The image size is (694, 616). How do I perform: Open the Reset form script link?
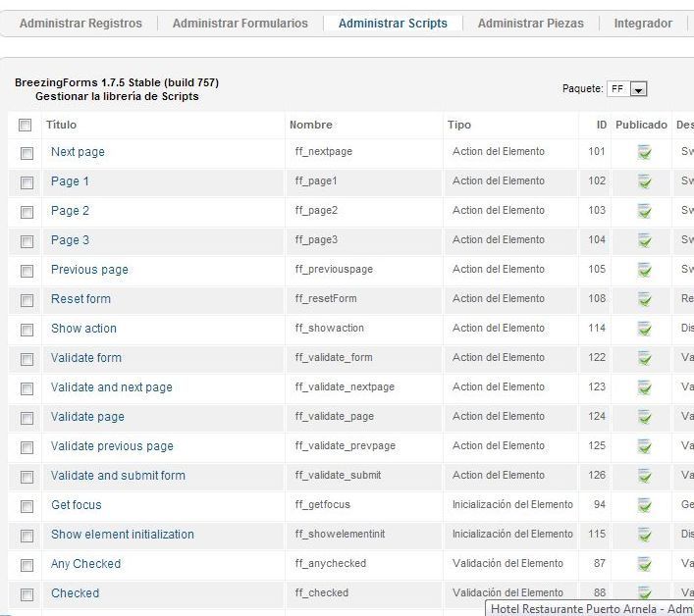(x=80, y=299)
